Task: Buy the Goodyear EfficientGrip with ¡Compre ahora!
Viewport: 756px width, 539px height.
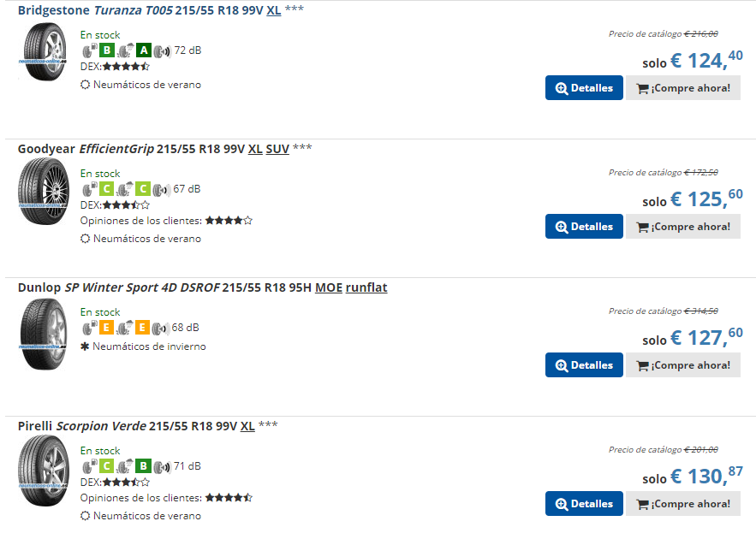Action: tap(682, 227)
